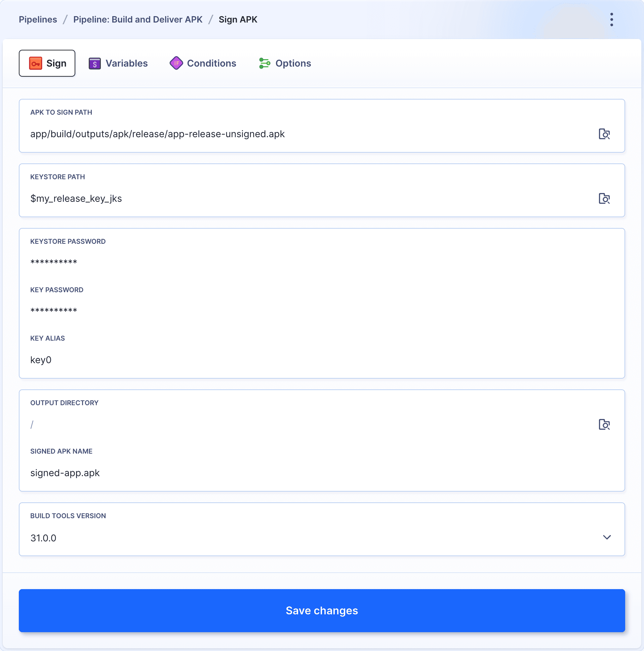Open the Build and Deliver APK pipeline breadcrumb

[x=138, y=19]
